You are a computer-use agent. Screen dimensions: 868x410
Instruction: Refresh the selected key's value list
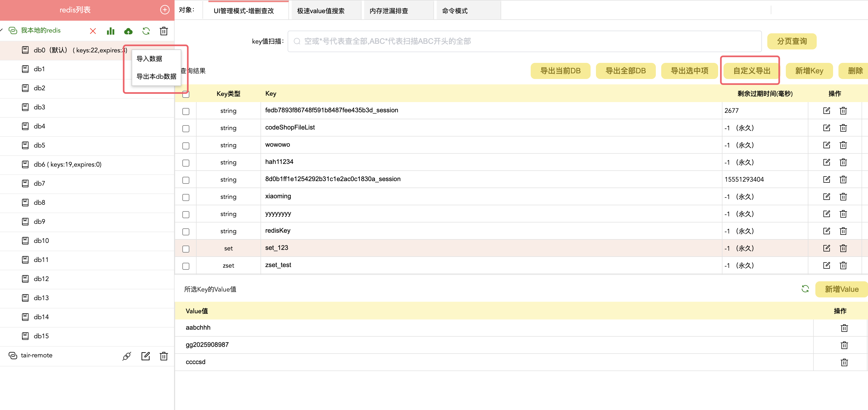click(805, 289)
